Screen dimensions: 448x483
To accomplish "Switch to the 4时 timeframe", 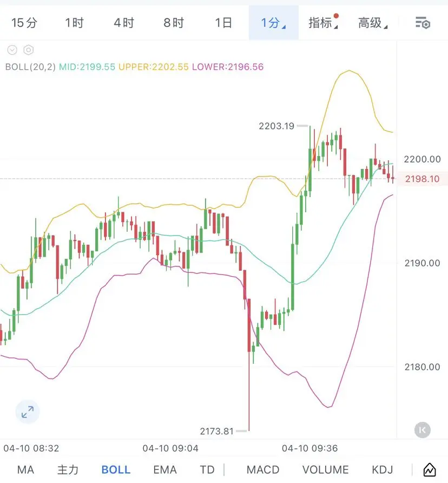I will point(124,23).
